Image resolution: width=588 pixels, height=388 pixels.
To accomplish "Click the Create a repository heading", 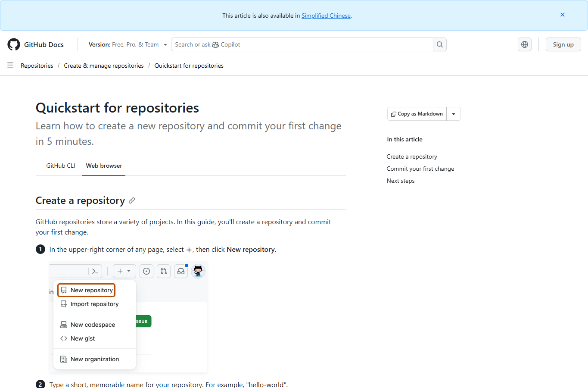I will click(80, 200).
